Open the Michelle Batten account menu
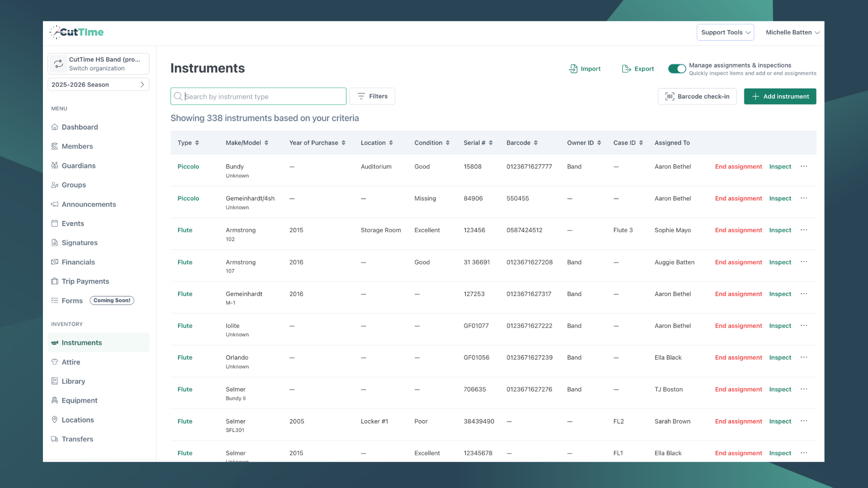 (792, 32)
